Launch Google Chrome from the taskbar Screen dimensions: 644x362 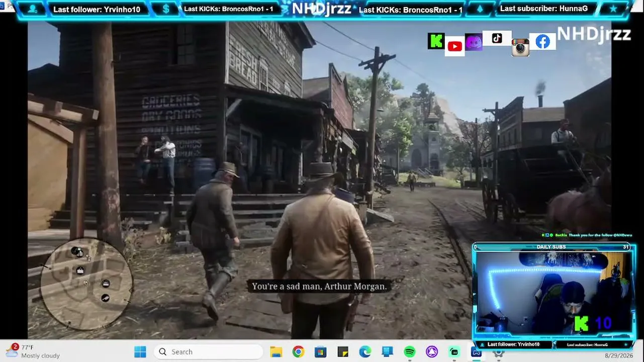(x=298, y=352)
